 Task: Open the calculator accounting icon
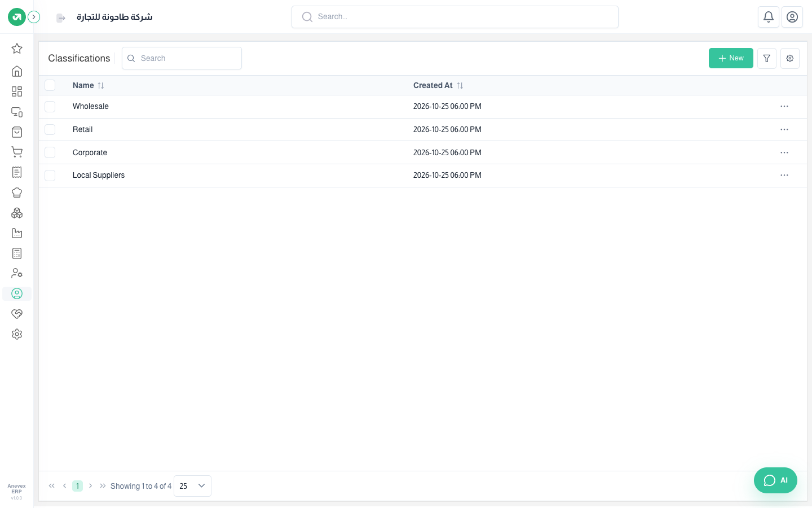17,253
